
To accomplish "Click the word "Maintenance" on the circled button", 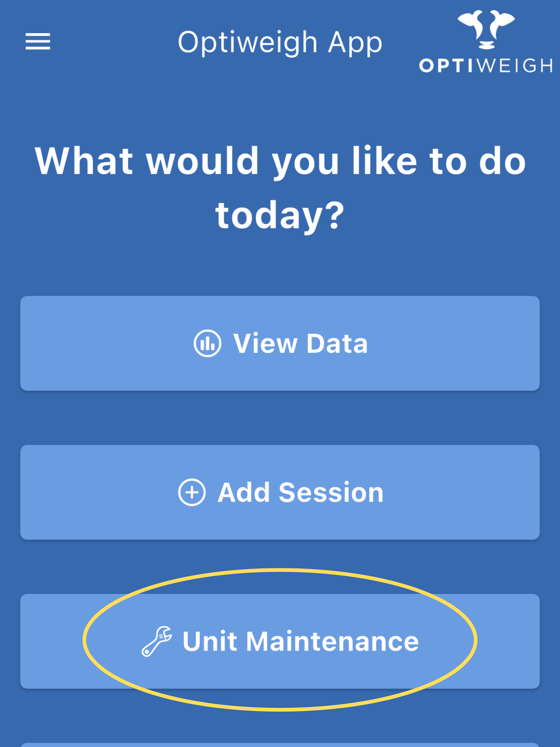I will (332, 641).
